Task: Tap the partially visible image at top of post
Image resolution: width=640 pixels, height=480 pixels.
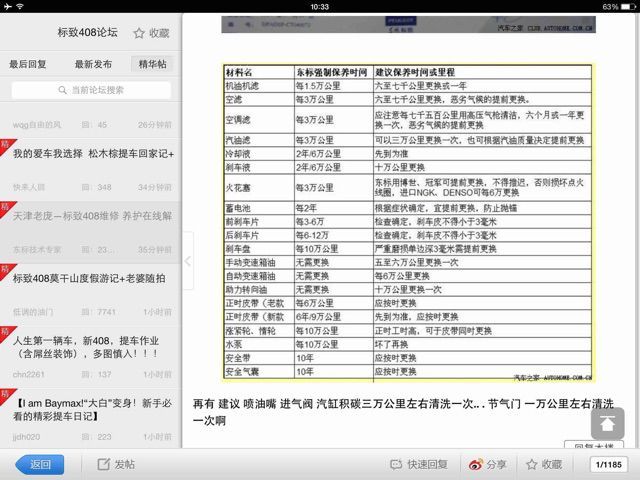Action: point(409,24)
